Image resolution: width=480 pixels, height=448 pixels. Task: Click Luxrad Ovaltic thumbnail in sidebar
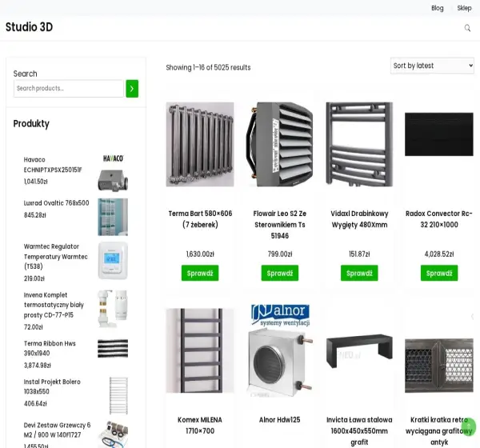113,217
